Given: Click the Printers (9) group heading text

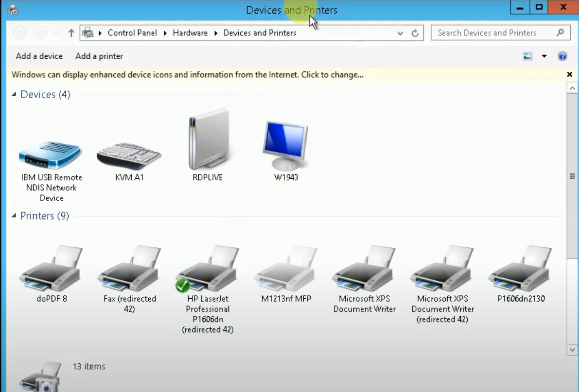Looking at the screenshot, I should click(45, 216).
